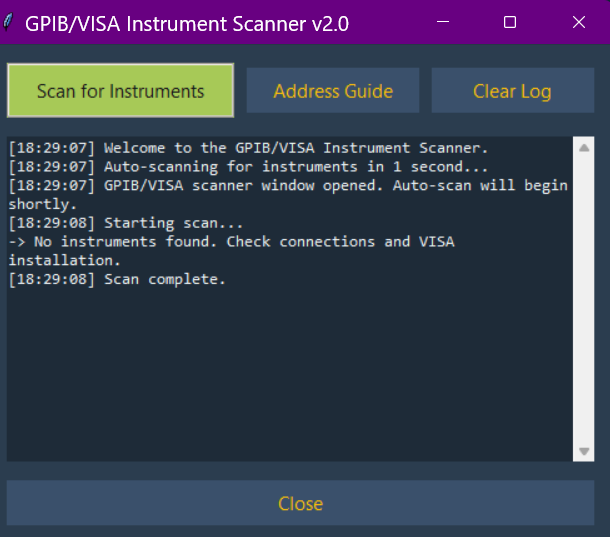Viewport: 610px width, 537px height.
Task: Click the bottom Close button
Action: (x=301, y=503)
